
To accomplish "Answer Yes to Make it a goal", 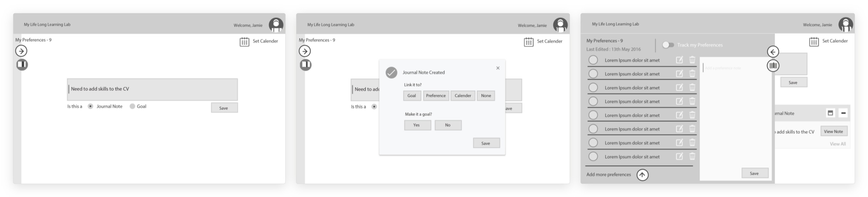I will tap(418, 125).
